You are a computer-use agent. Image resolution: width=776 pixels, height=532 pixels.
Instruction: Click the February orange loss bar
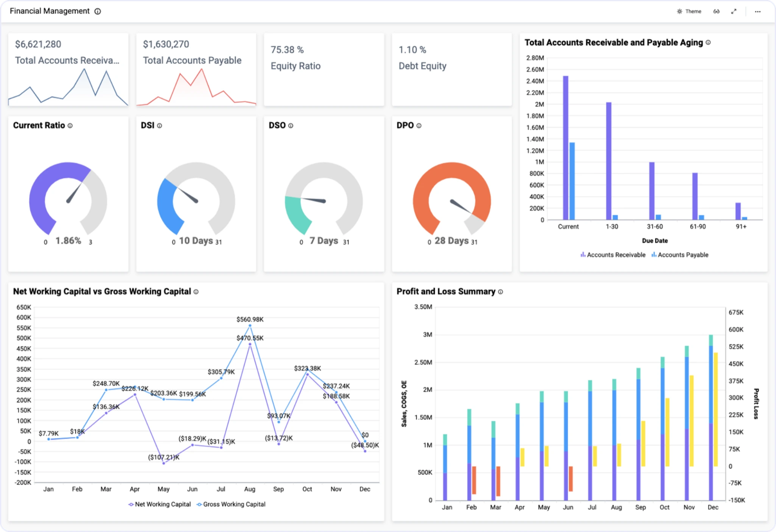[x=474, y=480]
